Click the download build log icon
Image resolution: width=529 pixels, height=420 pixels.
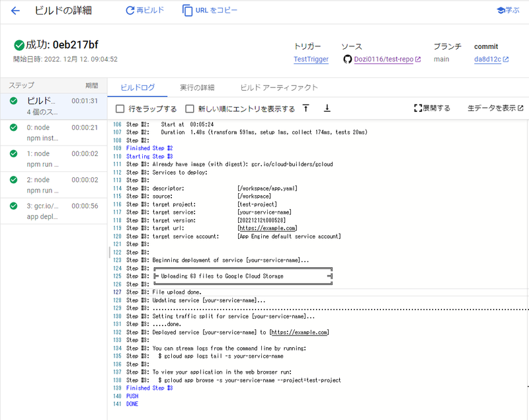tap(327, 108)
